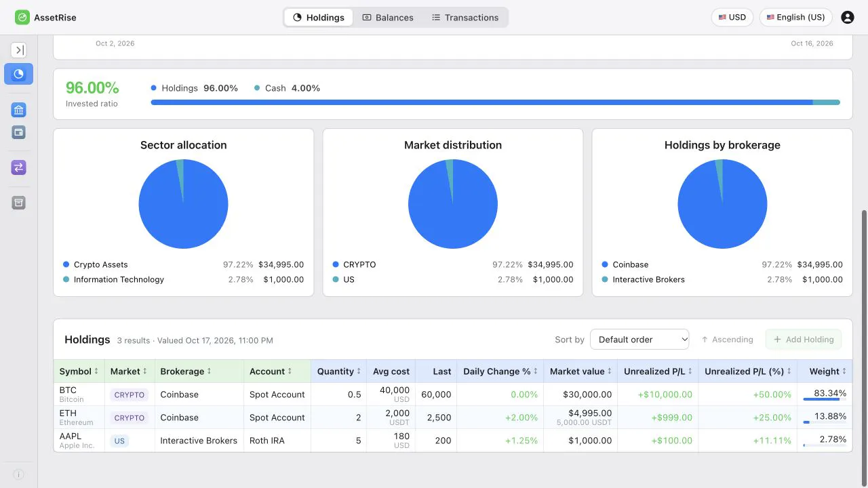Click the Add Holding button

(804, 340)
